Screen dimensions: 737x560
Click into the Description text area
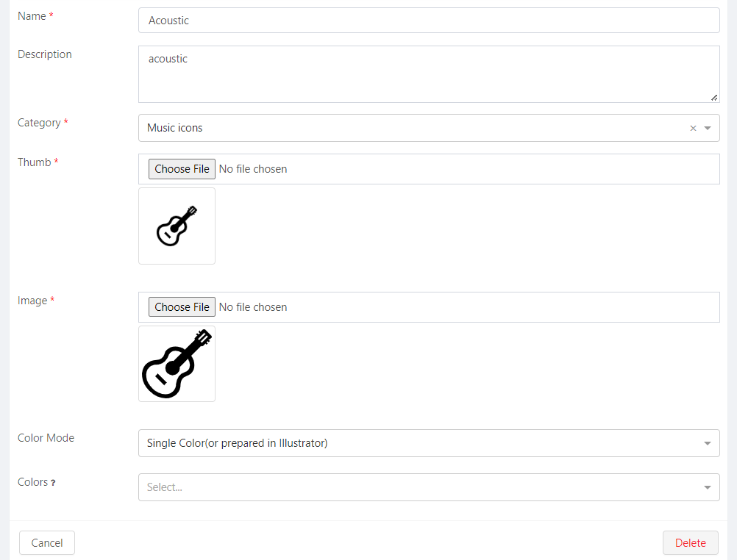pyautogui.click(x=428, y=74)
